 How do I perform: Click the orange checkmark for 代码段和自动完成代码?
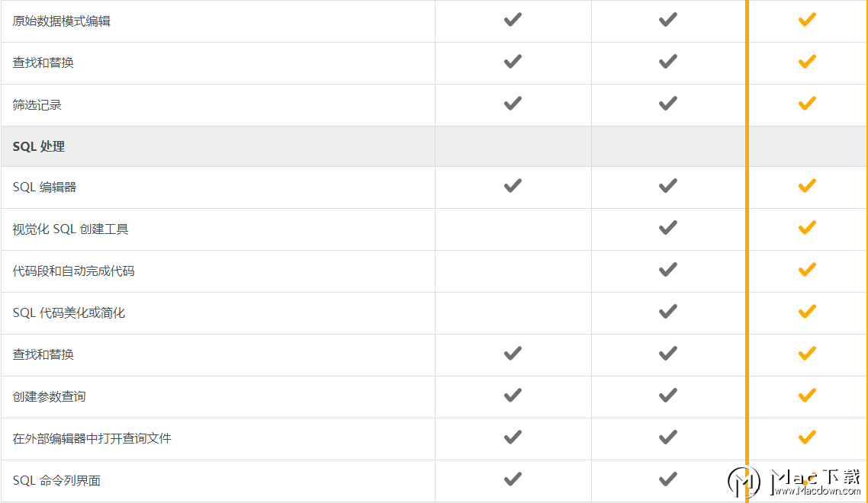(x=807, y=270)
